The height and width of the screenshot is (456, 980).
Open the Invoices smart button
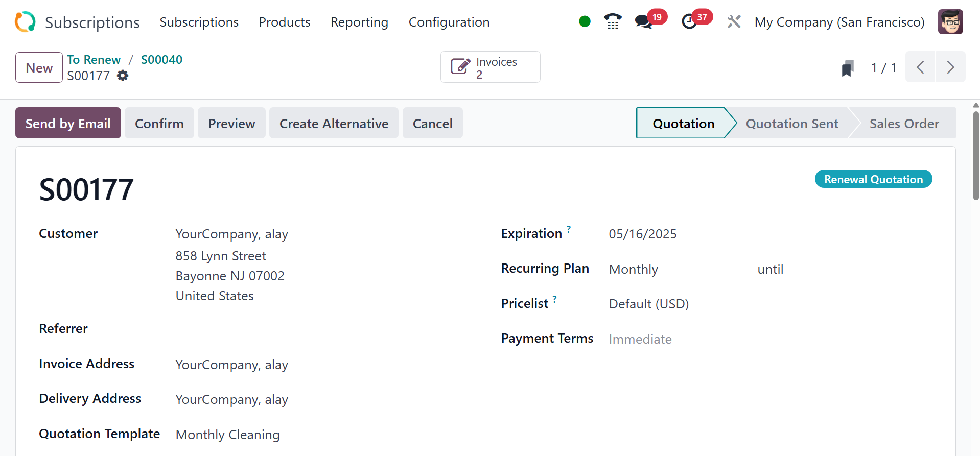(x=490, y=67)
